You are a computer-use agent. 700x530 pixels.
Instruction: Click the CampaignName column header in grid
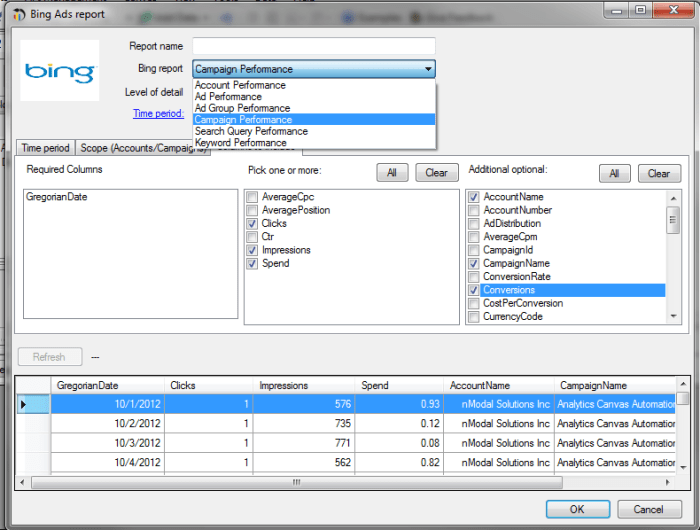click(615, 386)
